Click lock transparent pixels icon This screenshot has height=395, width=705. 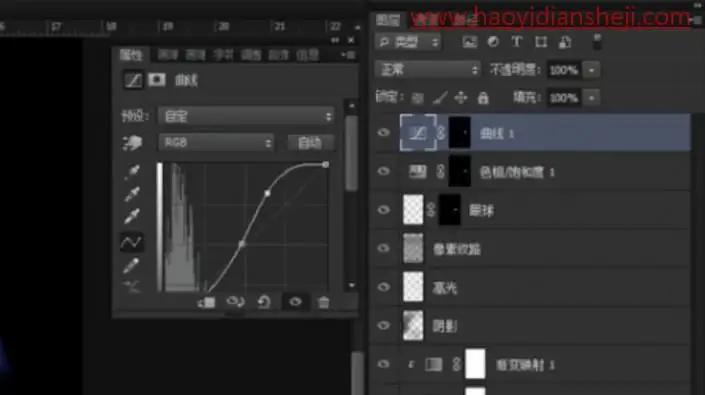(x=418, y=98)
